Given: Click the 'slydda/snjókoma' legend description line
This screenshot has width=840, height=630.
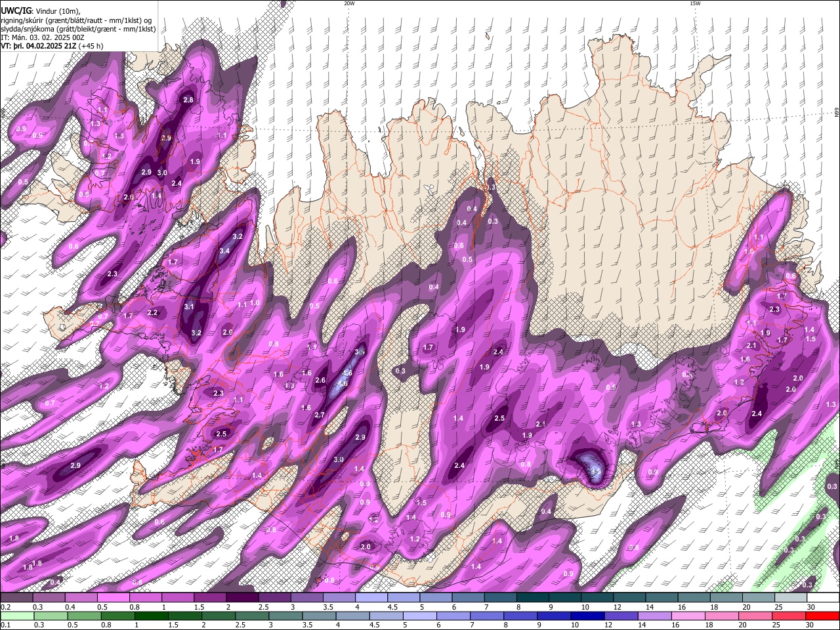Looking at the screenshot, I should point(79,29).
